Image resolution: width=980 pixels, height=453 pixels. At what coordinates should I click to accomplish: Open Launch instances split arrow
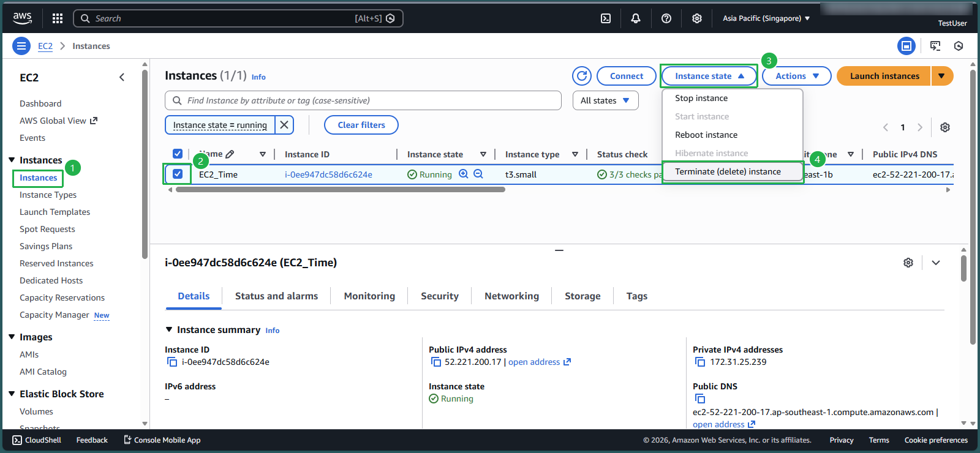pyautogui.click(x=942, y=76)
